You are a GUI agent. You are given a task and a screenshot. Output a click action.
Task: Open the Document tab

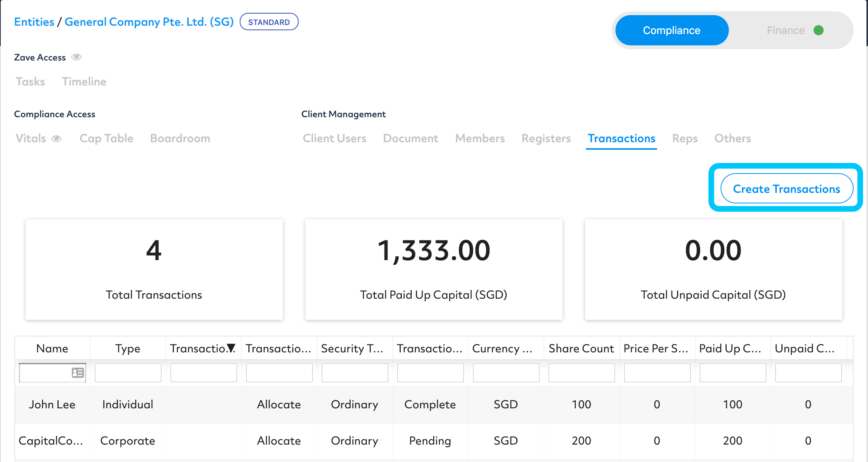[x=411, y=138]
